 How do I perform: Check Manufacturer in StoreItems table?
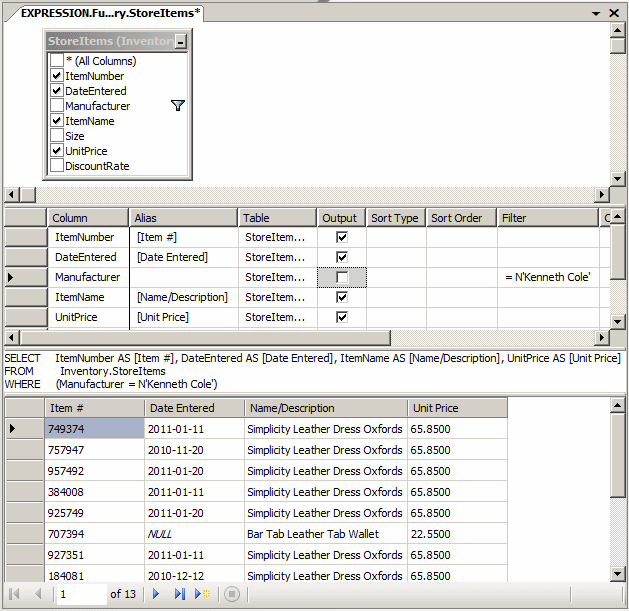[57, 106]
